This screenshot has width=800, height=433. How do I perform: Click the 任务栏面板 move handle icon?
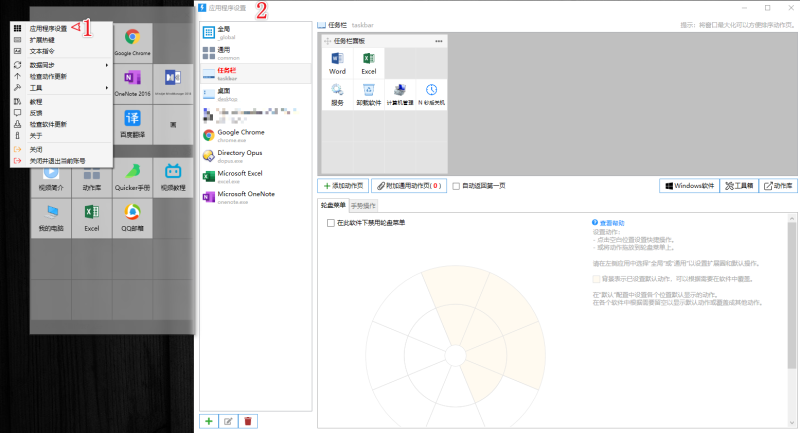pyautogui.click(x=328, y=41)
